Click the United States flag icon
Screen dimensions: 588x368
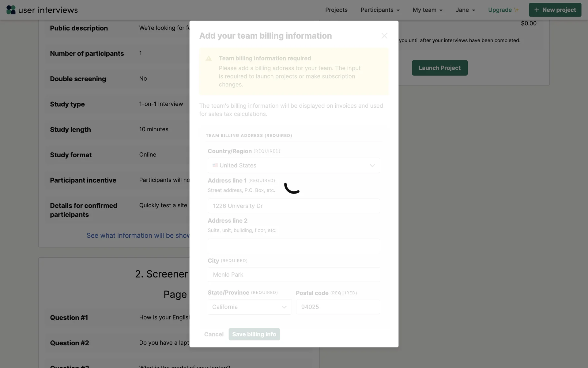[x=215, y=165]
